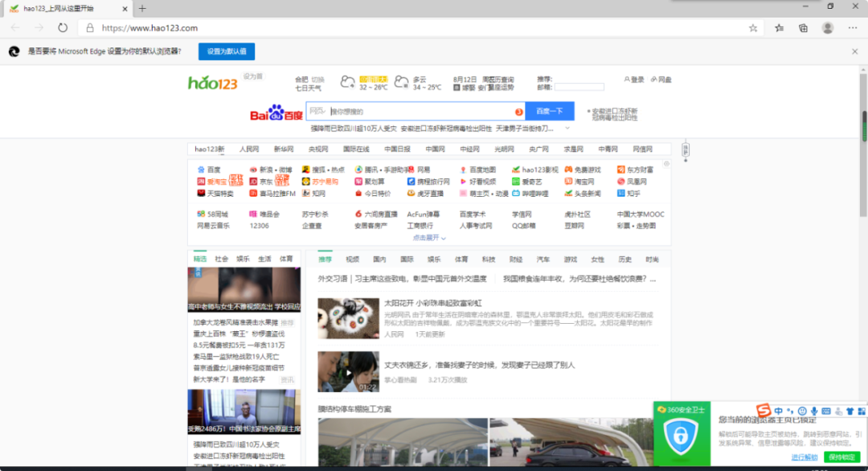Click the 腾讯 site link with penguin icon
The image size is (868, 471).
(x=368, y=170)
